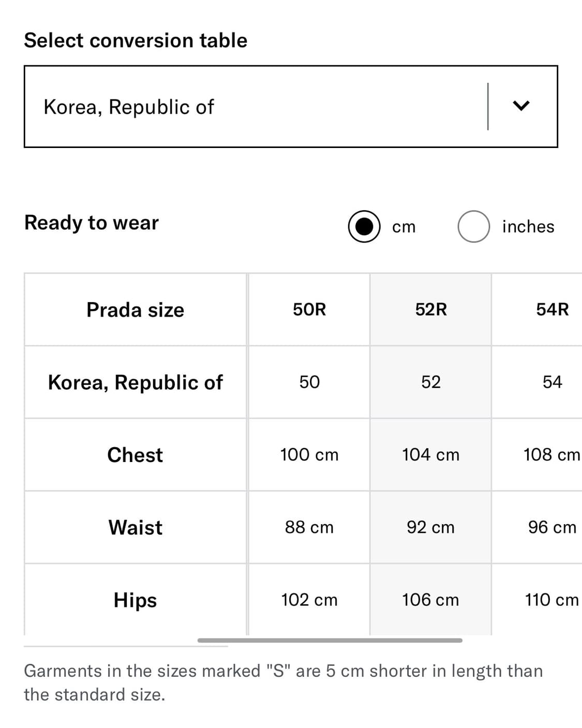Viewport: 582px width, 728px height.
Task: Click the dropdown chevron arrow icon
Action: click(521, 106)
